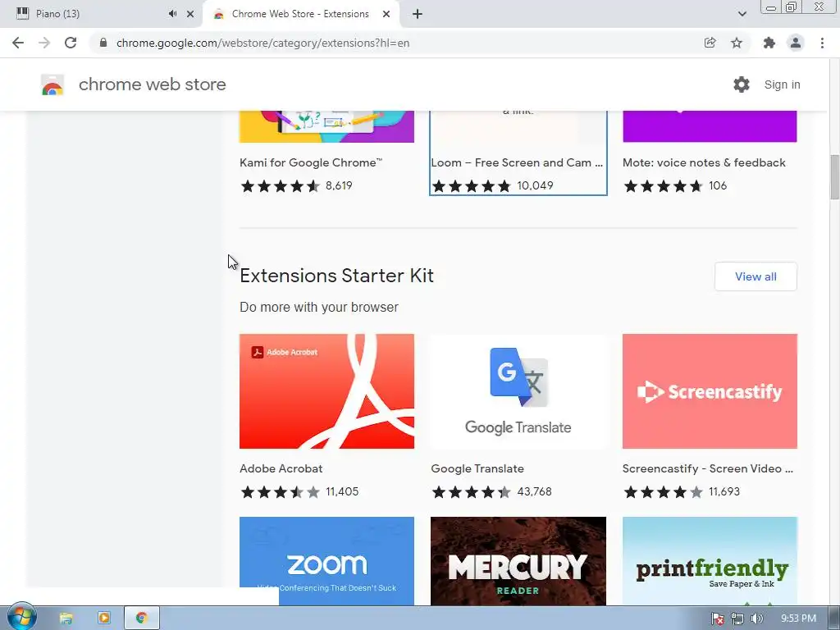Open a new browser tab

(418, 14)
